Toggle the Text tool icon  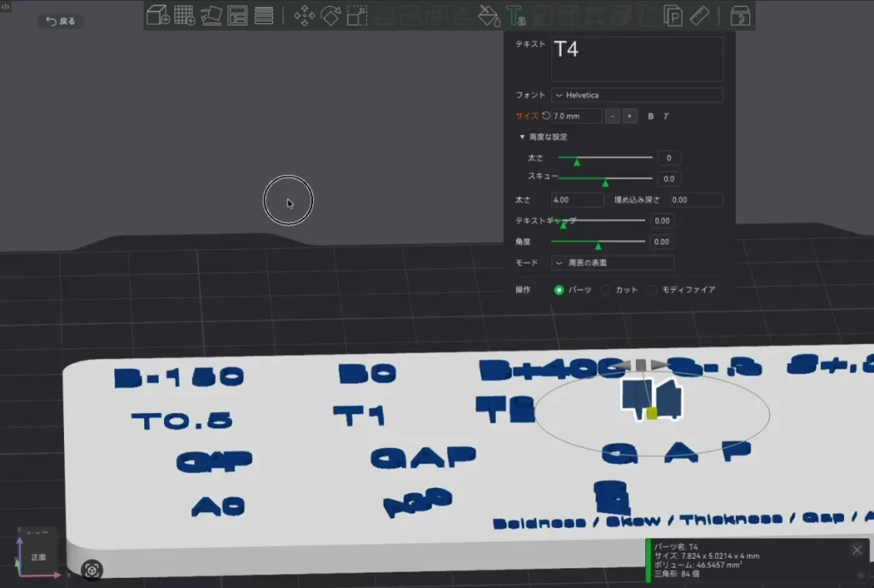click(515, 15)
